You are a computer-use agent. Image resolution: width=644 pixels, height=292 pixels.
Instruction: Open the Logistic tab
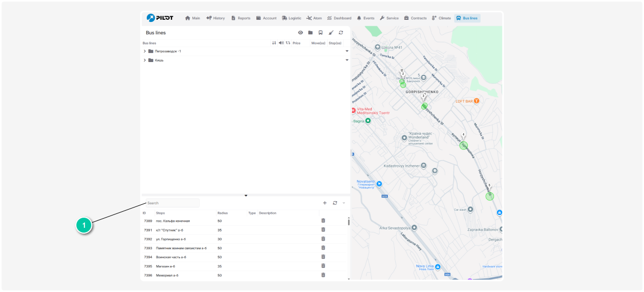click(292, 18)
